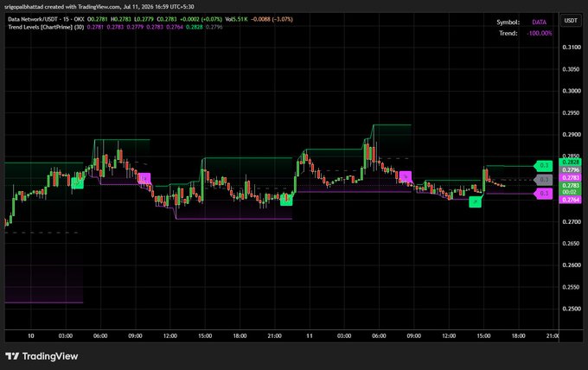Click the 0.2700 price scale label
The width and height of the screenshot is (588, 370).
coord(572,221)
